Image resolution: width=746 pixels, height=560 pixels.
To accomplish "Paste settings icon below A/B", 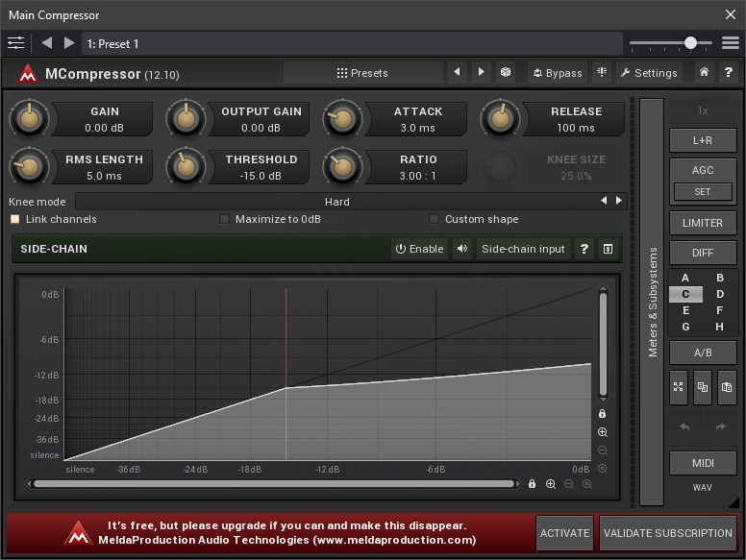I will pos(727,387).
